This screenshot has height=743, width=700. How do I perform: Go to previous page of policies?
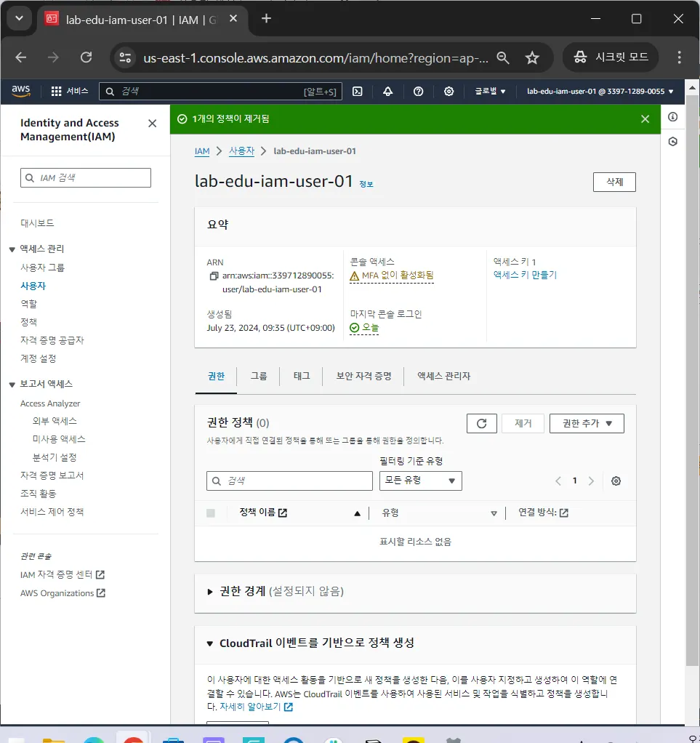coord(558,481)
